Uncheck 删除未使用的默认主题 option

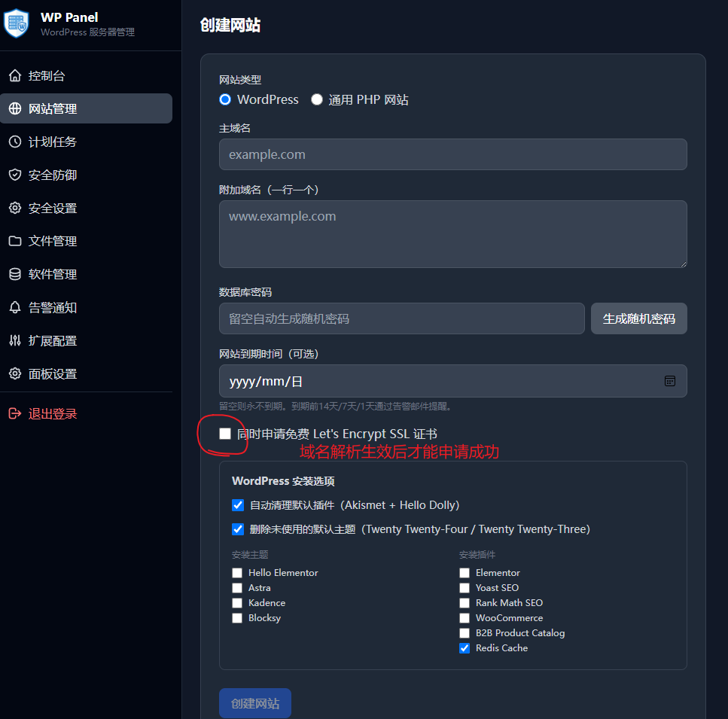(x=238, y=529)
